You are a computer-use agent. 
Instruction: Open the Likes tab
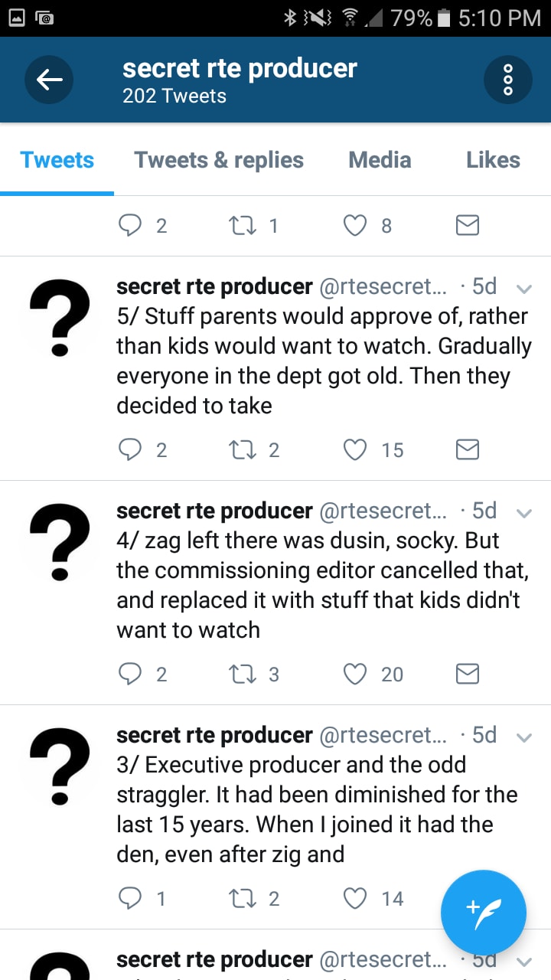coord(493,160)
